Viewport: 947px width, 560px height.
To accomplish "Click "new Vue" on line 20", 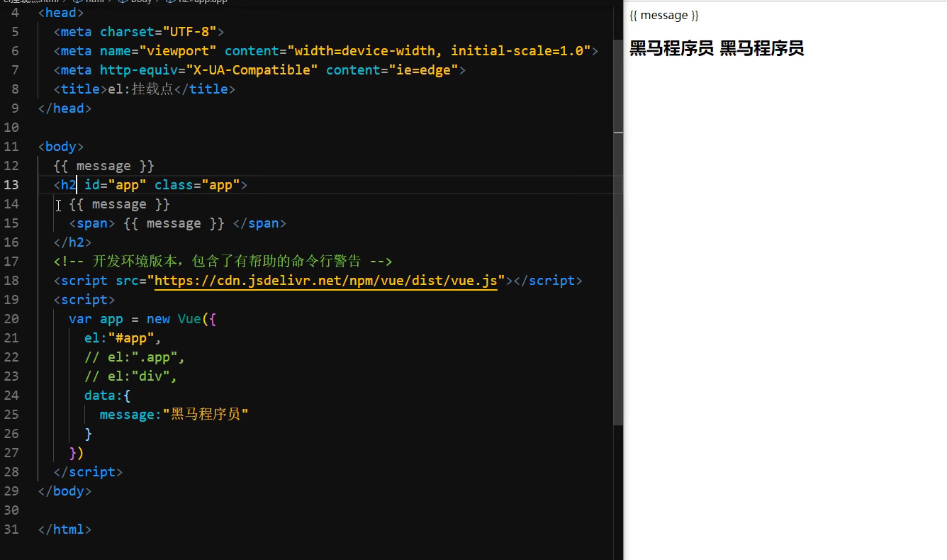I will pos(174,319).
